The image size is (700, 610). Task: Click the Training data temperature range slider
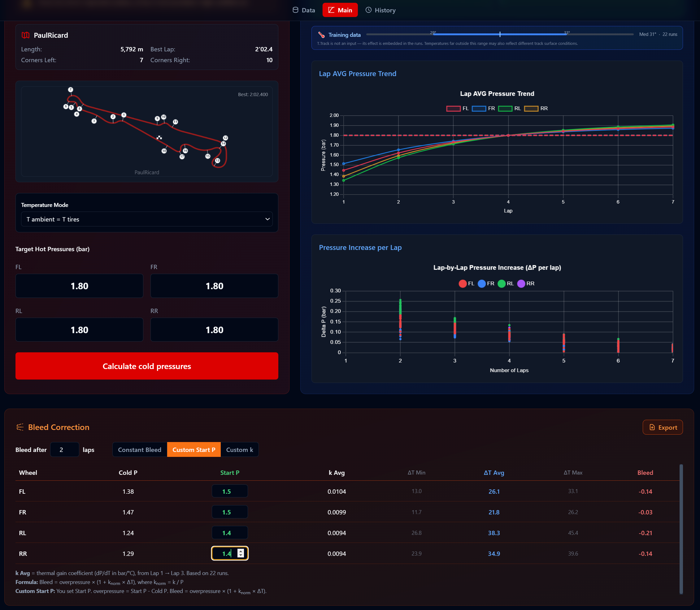pyautogui.click(x=499, y=34)
